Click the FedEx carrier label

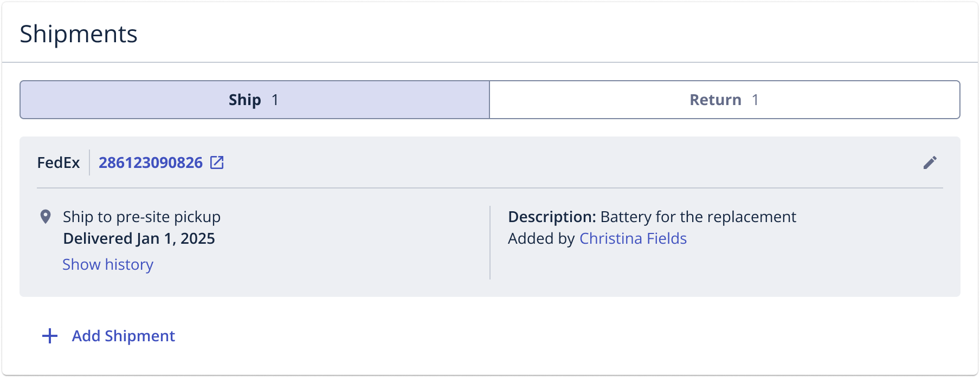[x=59, y=162]
